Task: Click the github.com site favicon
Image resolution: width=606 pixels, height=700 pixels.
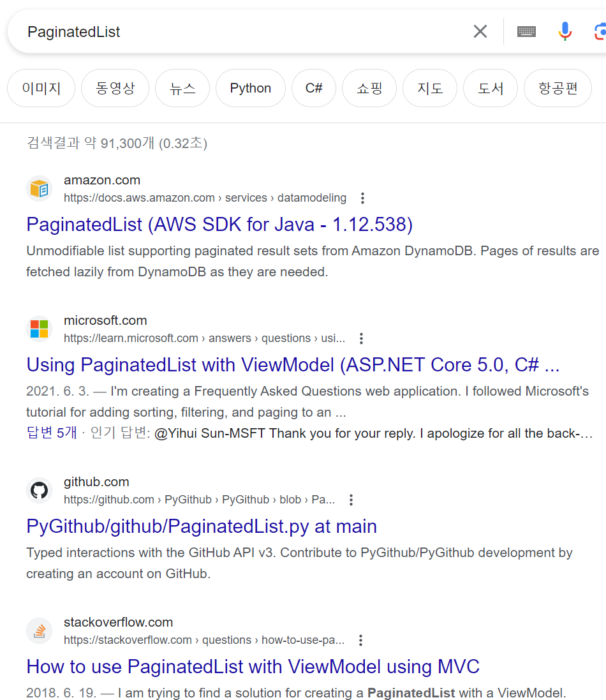Action: tap(40, 491)
